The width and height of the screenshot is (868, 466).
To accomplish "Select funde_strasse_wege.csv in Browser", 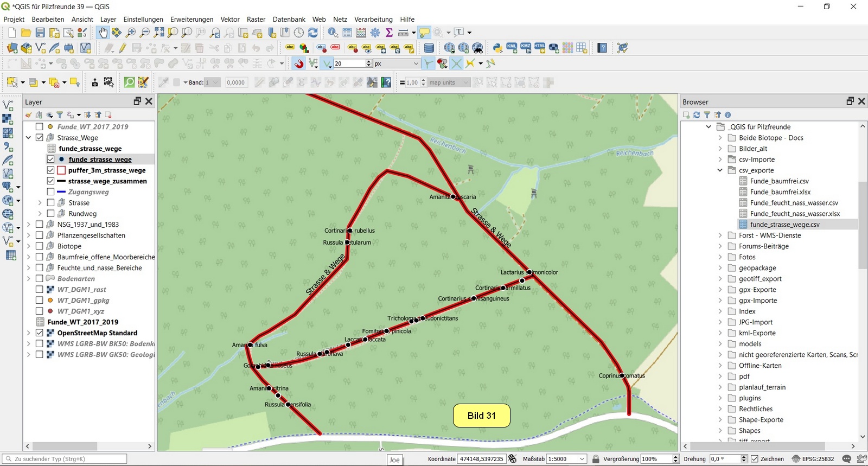I will [x=784, y=225].
